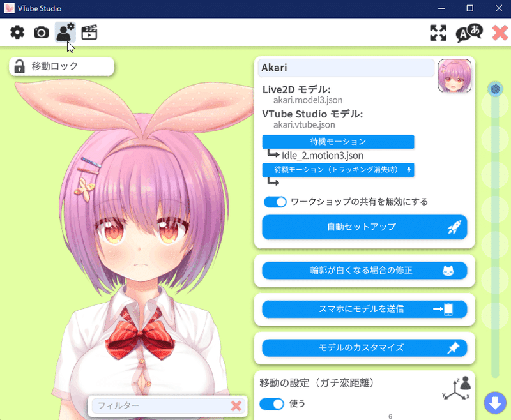
Task: Open the model settings person-gear icon
Action: point(65,32)
